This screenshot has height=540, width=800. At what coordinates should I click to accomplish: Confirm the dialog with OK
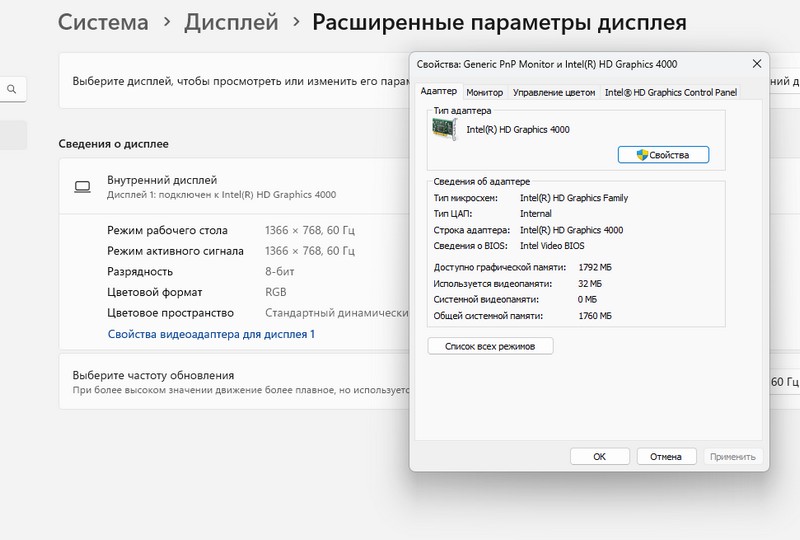pyautogui.click(x=599, y=456)
